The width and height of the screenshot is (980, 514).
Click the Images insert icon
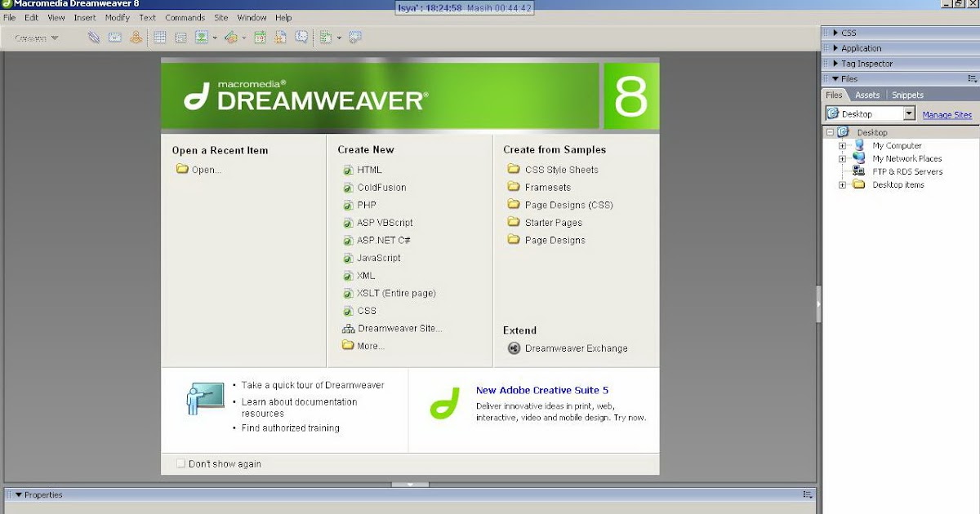(x=201, y=38)
